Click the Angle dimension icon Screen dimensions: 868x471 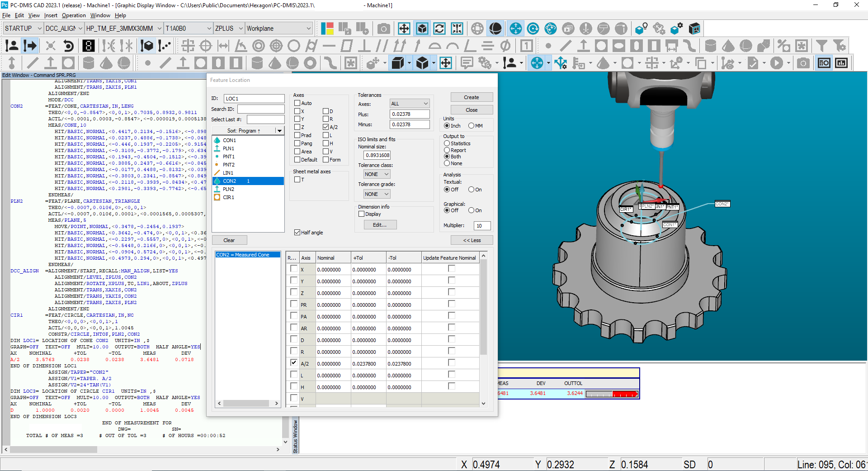click(x=241, y=46)
